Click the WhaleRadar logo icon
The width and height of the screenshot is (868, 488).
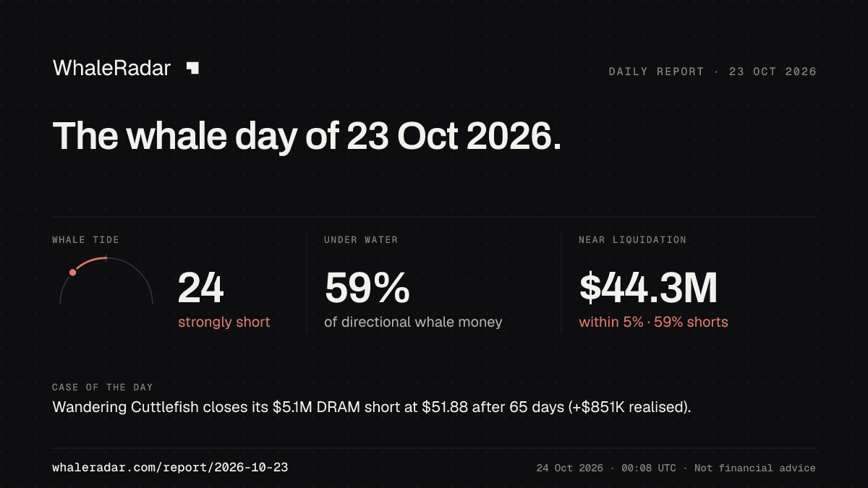point(192,68)
